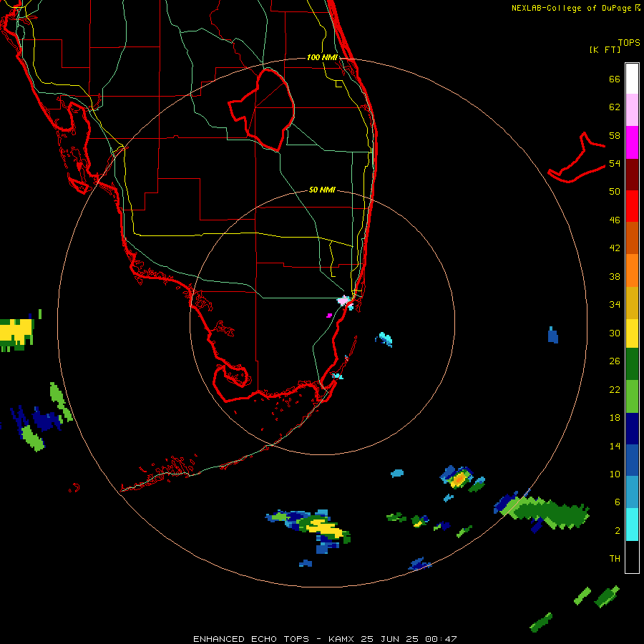This screenshot has width=644, height=644.
Task: Click the black TH threshold legend swatch
Action: pos(632,557)
